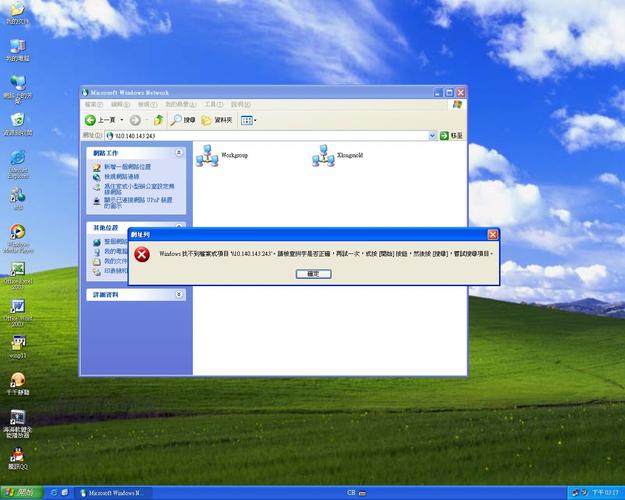Click the green 移至 Go button
Screen dimensions: 625x500
(451, 136)
